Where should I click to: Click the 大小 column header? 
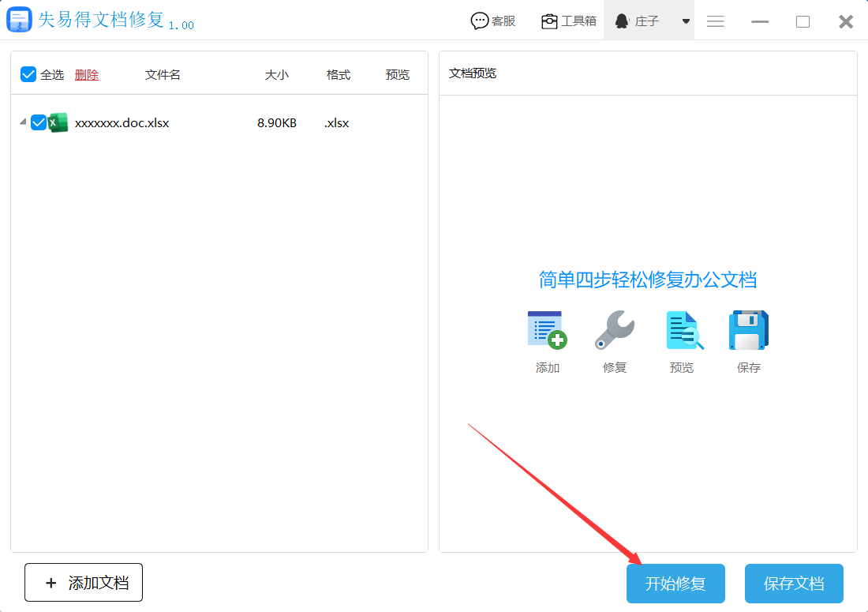click(x=277, y=75)
